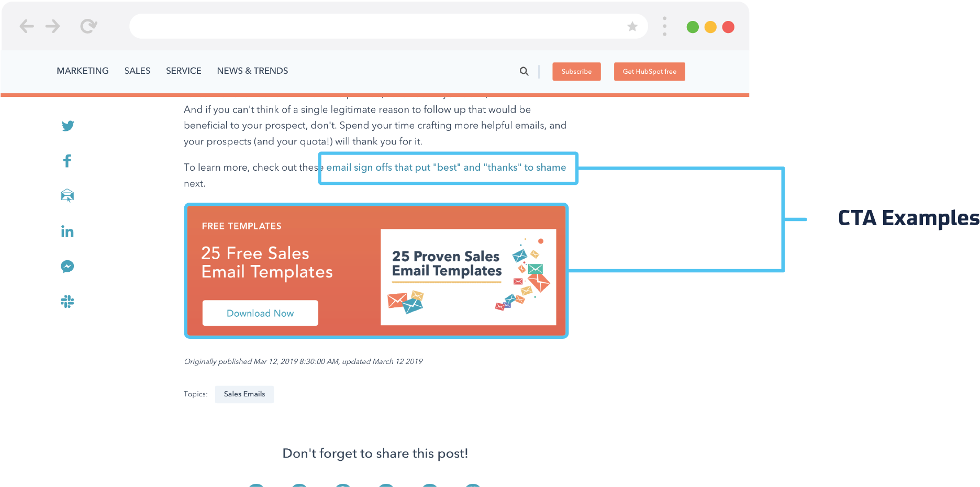
Task: Share the post to Slack
Action: click(67, 302)
